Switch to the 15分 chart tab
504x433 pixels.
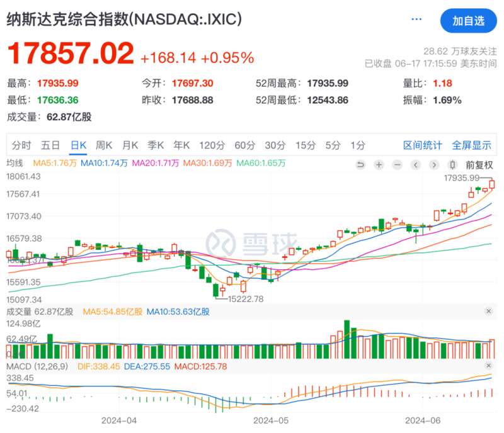coord(306,145)
